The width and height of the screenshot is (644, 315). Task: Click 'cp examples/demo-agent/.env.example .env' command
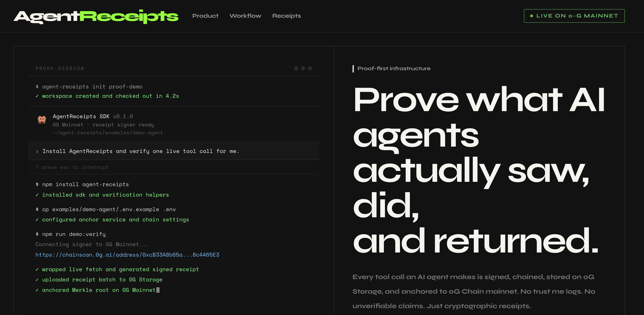(x=106, y=209)
